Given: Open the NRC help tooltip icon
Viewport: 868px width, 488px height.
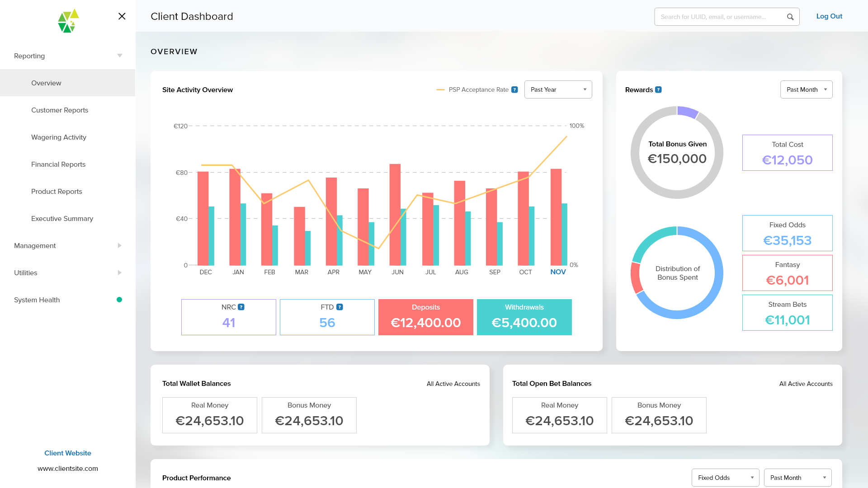Looking at the screenshot, I should click(x=241, y=307).
